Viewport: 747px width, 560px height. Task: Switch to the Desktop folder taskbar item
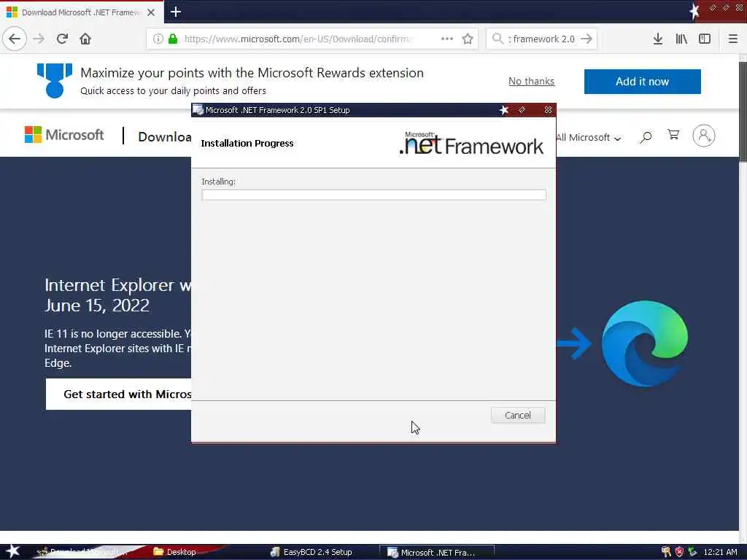pyautogui.click(x=175, y=552)
